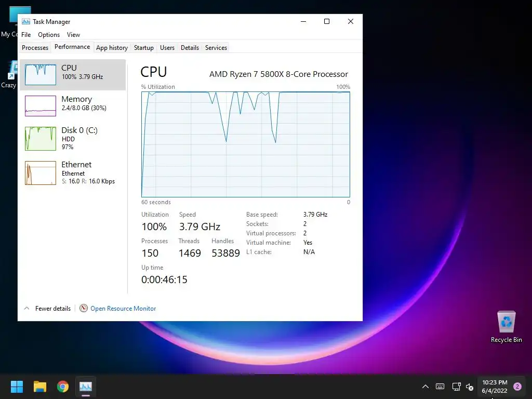Click the Processes count 150

click(x=150, y=253)
